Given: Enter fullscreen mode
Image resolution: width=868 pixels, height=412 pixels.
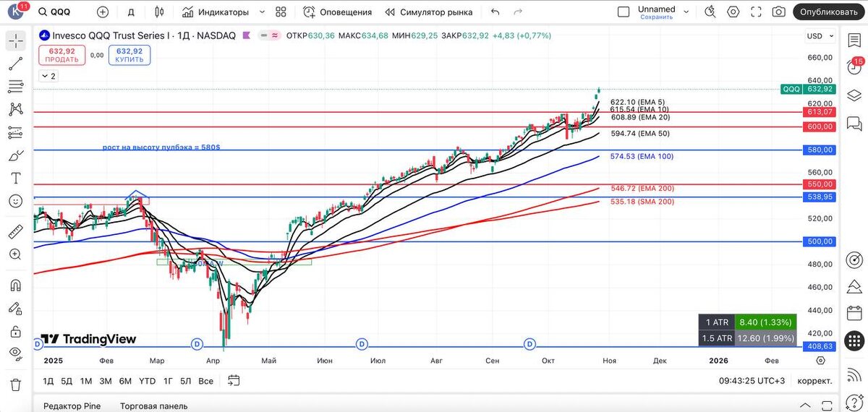Looking at the screenshot, I should tap(756, 12).
